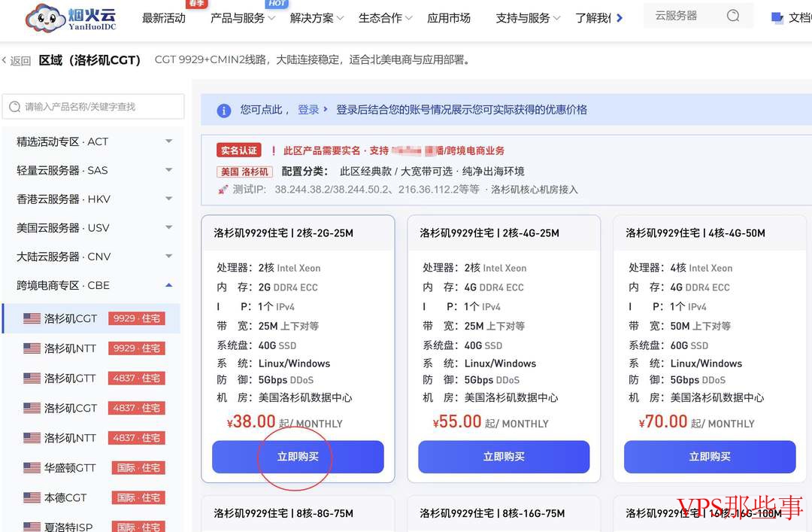Open the 文档 link in header
812x532 pixels.
(799, 18)
